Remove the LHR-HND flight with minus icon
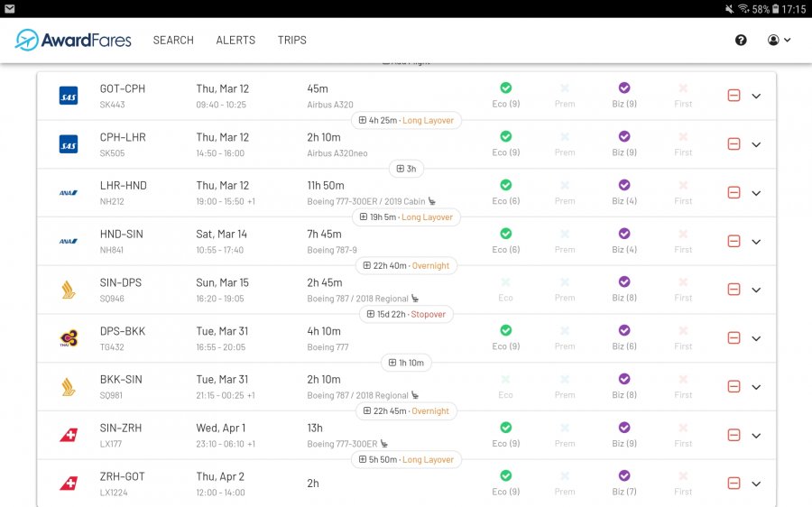This screenshot has width=812, height=507. click(x=734, y=192)
